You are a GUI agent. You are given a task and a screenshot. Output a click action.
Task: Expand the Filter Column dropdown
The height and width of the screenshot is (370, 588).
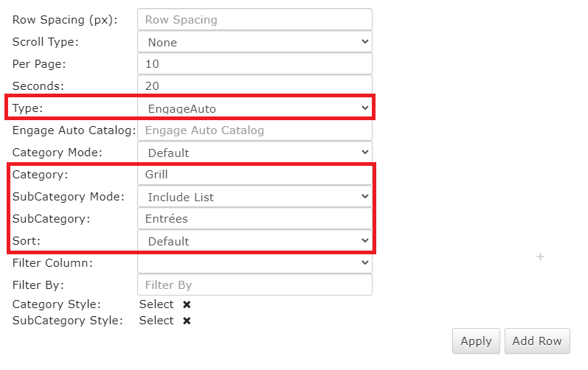point(255,262)
